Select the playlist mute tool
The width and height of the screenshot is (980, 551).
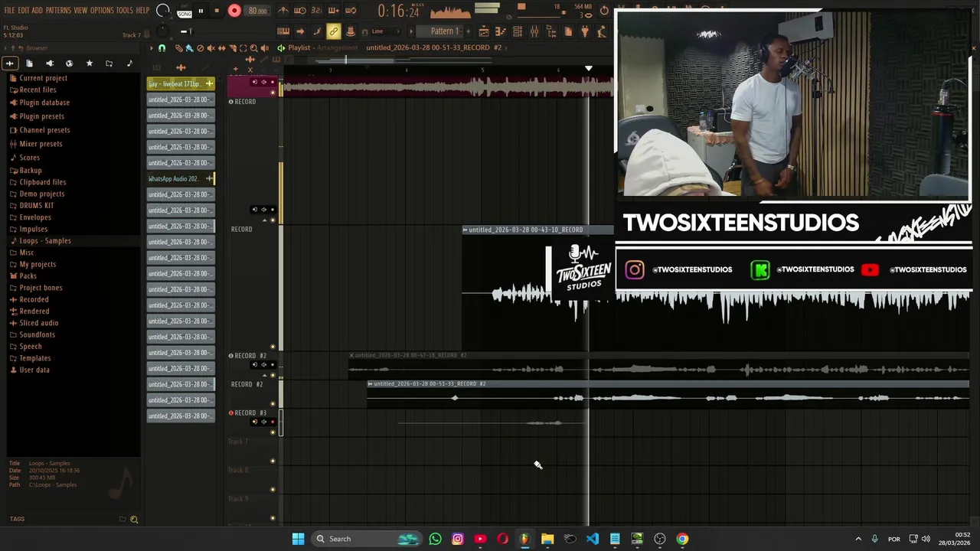tap(211, 47)
